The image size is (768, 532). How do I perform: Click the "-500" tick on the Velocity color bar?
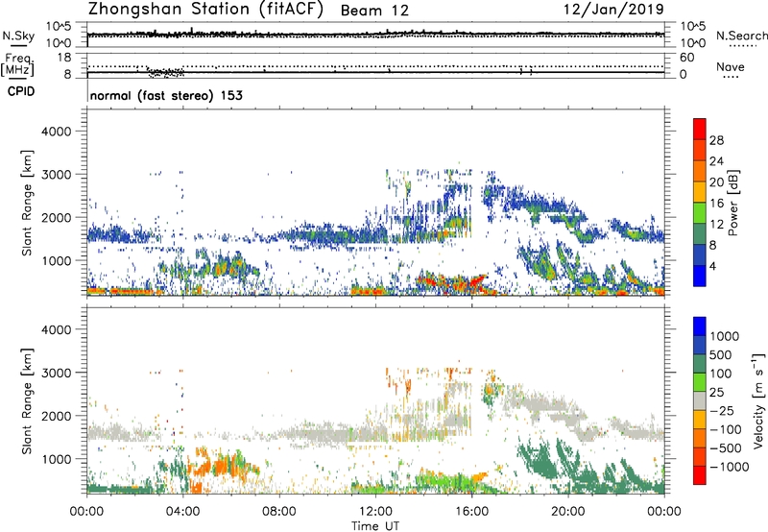tap(726, 447)
